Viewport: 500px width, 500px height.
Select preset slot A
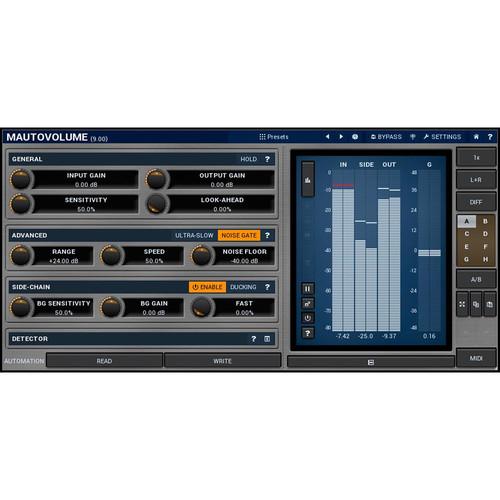click(467, 221)
